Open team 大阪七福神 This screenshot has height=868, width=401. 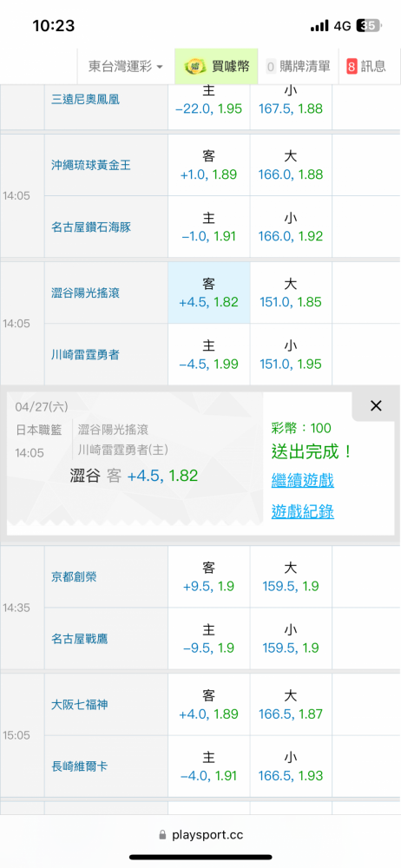(79, 705)
